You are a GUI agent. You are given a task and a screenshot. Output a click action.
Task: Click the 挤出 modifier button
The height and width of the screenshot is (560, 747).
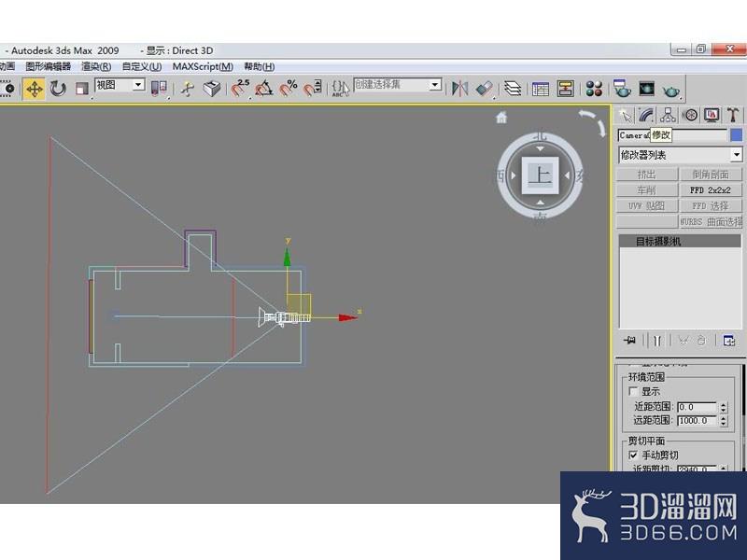click(647, 175)
